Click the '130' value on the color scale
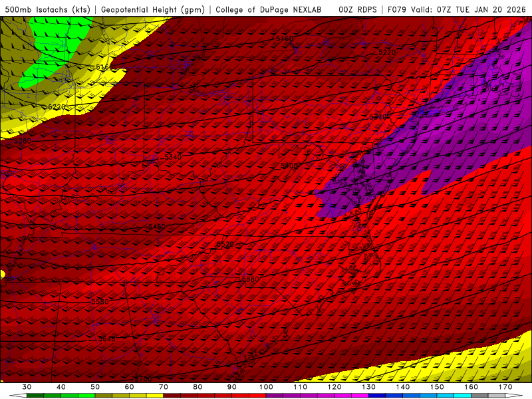 pyautogui.click(x=369, y=387)
